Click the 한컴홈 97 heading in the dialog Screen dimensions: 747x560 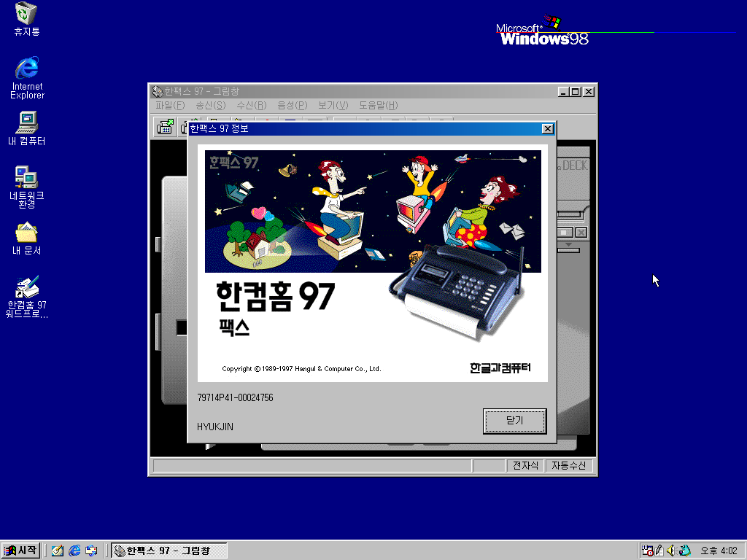(x=275, y=296)
